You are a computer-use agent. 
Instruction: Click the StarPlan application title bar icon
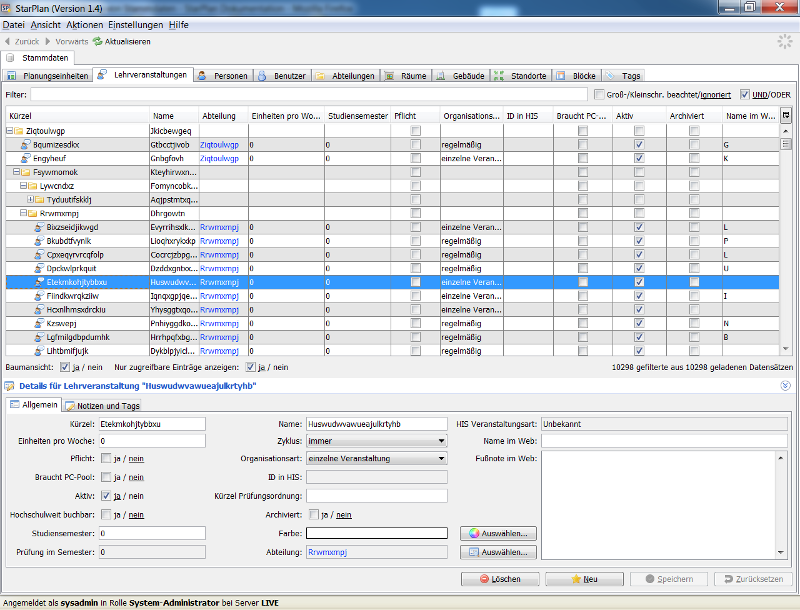click(x=6, y=8)
